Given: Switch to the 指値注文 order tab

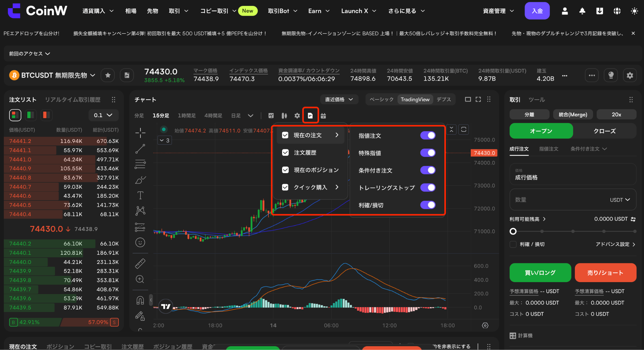Looking at the screenshot, I should pos(549,149).
